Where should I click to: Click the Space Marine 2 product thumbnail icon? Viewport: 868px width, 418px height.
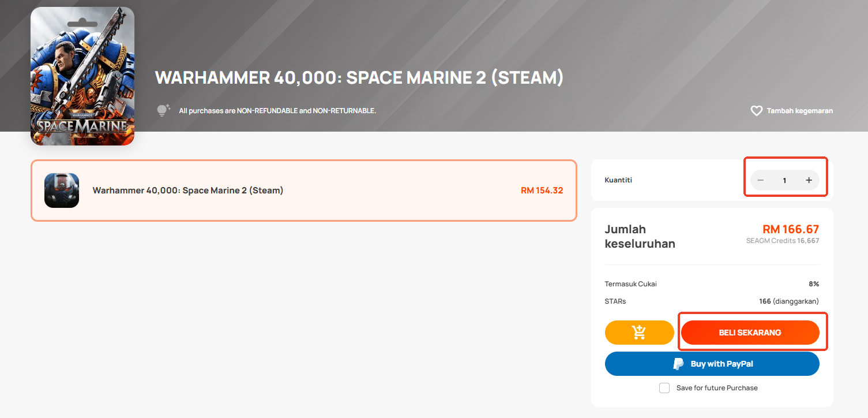click(62, 191)
